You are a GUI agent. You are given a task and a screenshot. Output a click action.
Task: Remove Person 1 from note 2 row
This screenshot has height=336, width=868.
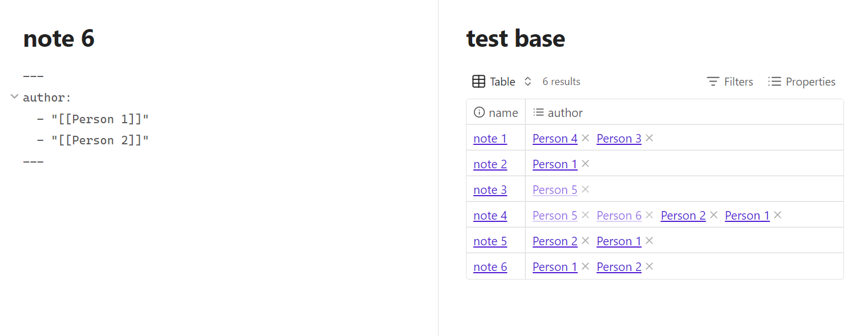[585, 164]
